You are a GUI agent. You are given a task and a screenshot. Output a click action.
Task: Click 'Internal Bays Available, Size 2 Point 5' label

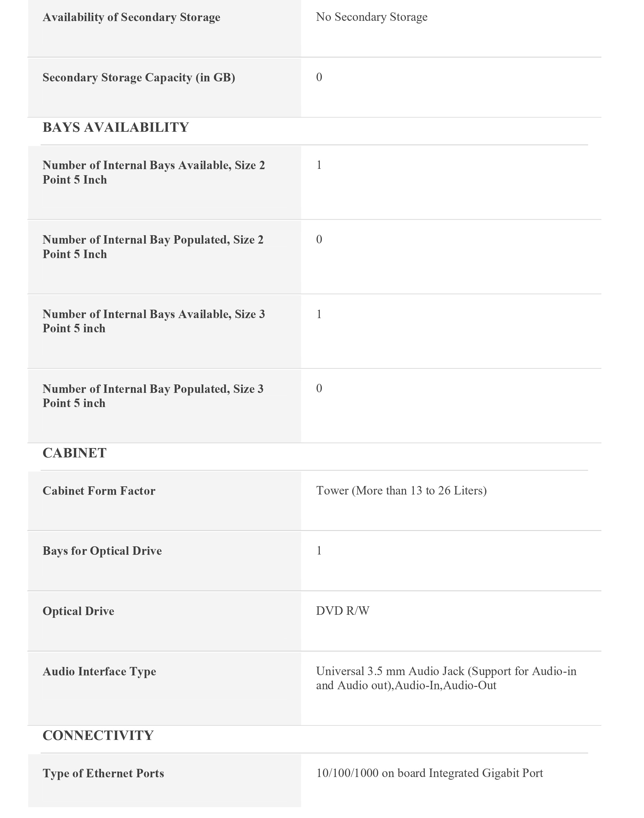[x=153, y=172]
